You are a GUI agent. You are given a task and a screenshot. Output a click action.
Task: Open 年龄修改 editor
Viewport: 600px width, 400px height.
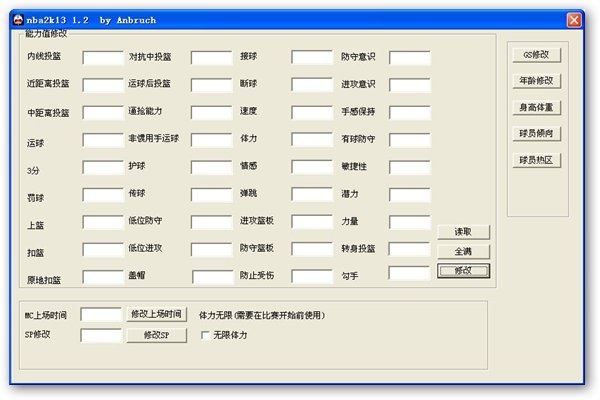point(536,81)
